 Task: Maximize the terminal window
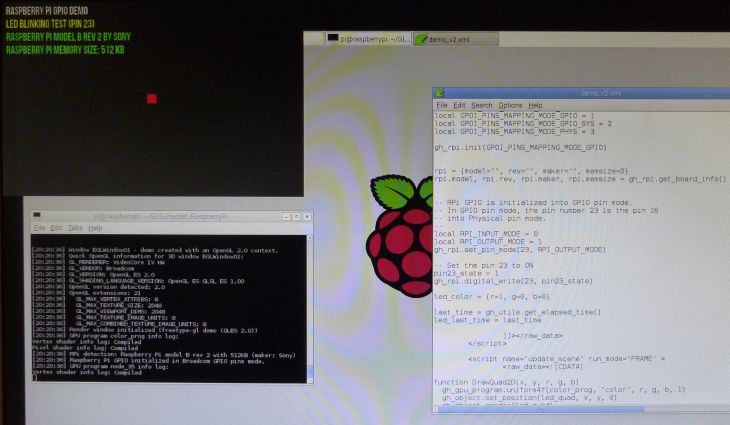click(x=297, y=216)
